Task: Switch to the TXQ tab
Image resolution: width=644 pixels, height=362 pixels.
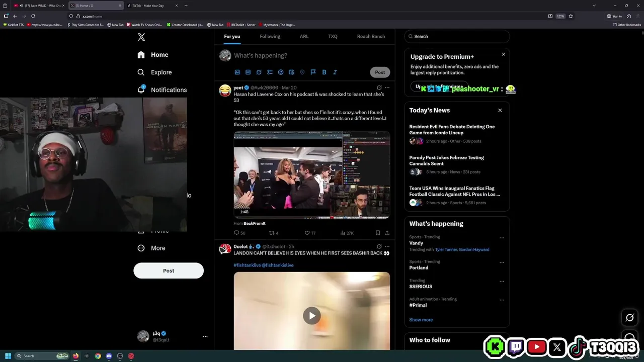Action: (333, 36)
